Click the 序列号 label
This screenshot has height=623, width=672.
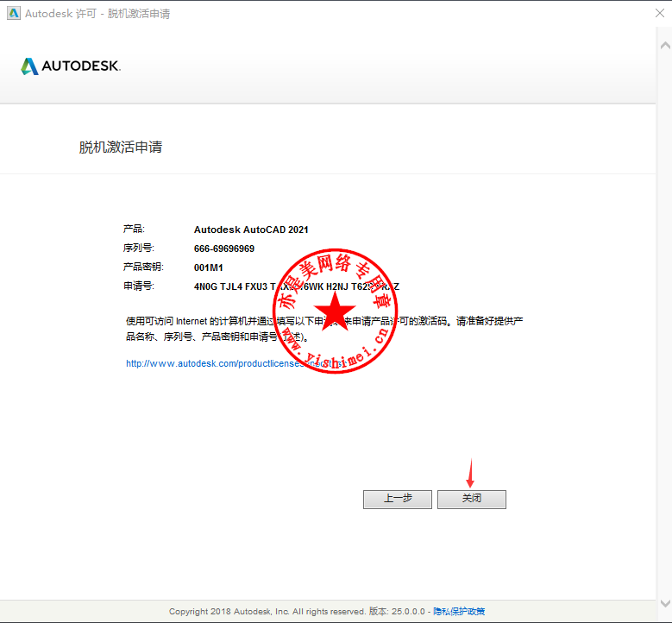(x=138, y=248)
